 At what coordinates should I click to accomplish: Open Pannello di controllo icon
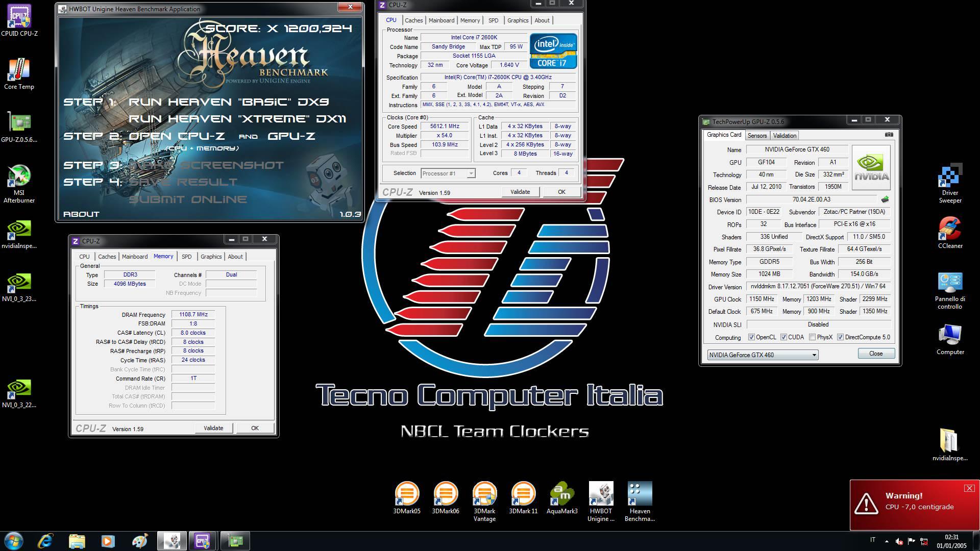pos(950,290)
